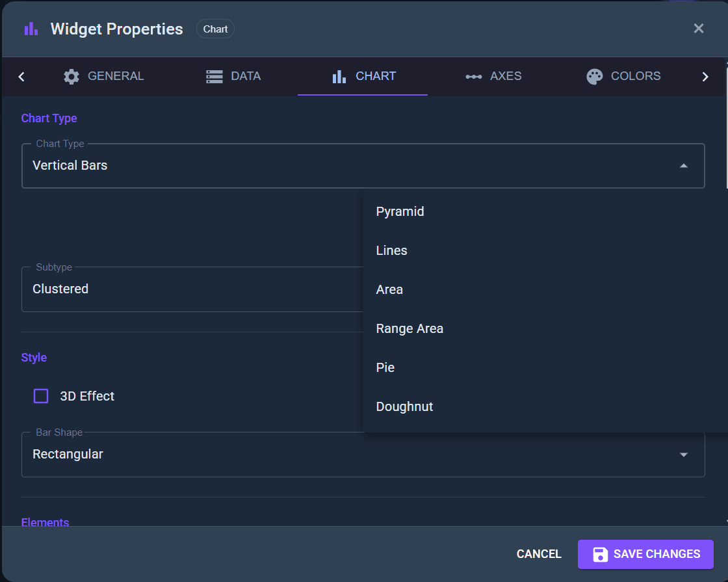Toggle 3D Effect off for the chart
Screen dimensions: 728x582
point(40,395)
